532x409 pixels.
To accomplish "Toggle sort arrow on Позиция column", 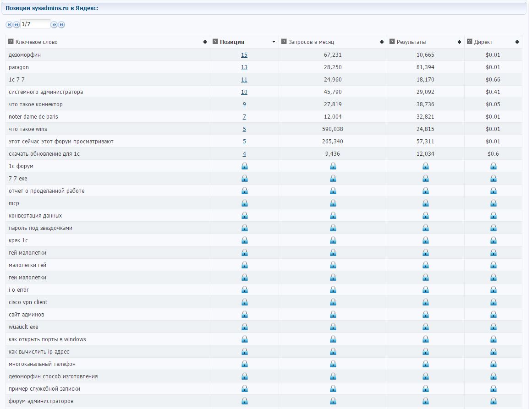I will click(274, 42).
